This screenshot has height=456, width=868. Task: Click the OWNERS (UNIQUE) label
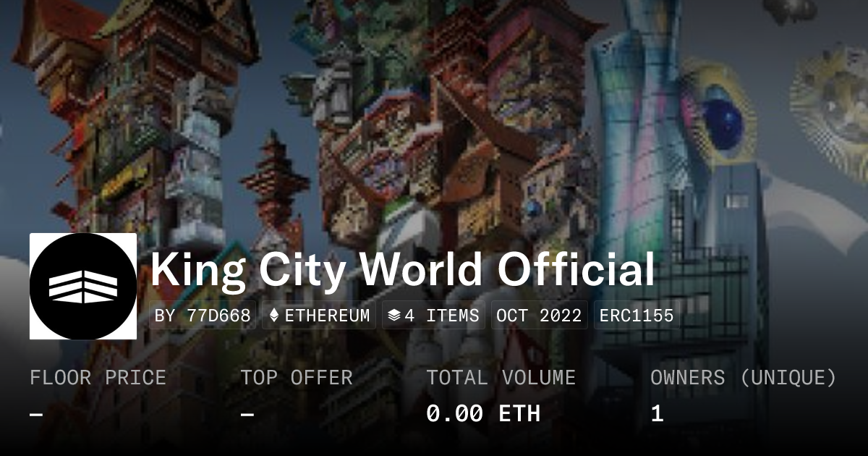tap(744, 377)
